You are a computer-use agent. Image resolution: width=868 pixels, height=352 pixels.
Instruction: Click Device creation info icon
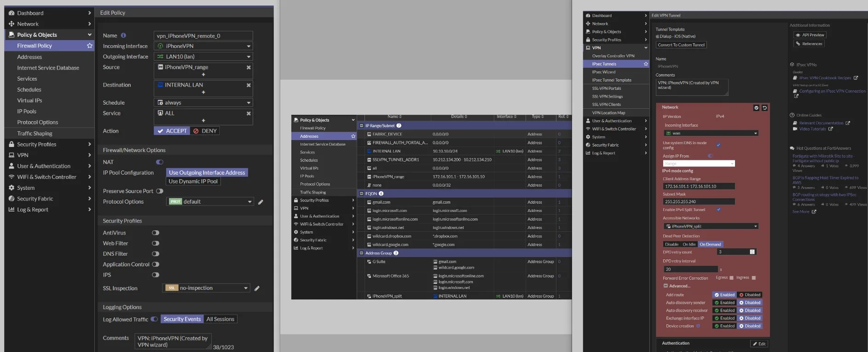pos(698,326)
